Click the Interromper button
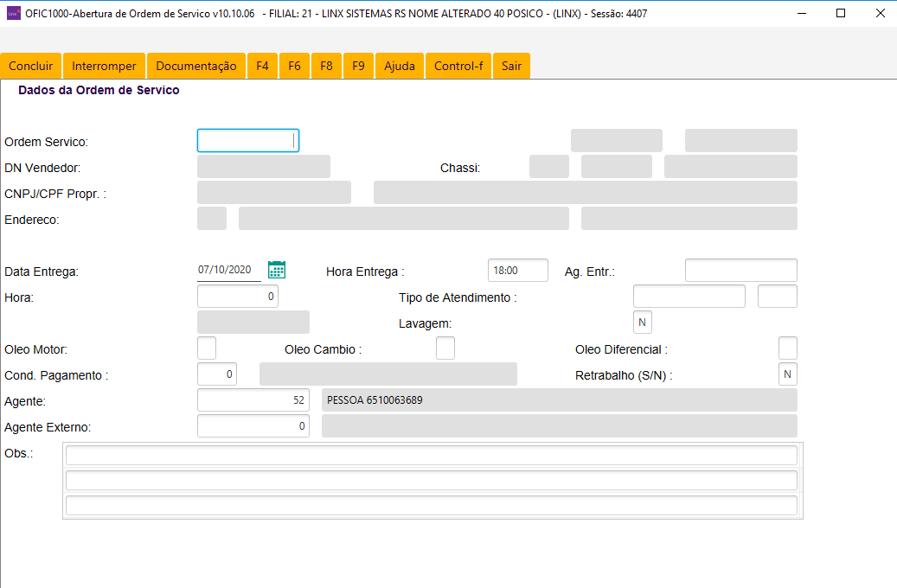 point(104,66)
